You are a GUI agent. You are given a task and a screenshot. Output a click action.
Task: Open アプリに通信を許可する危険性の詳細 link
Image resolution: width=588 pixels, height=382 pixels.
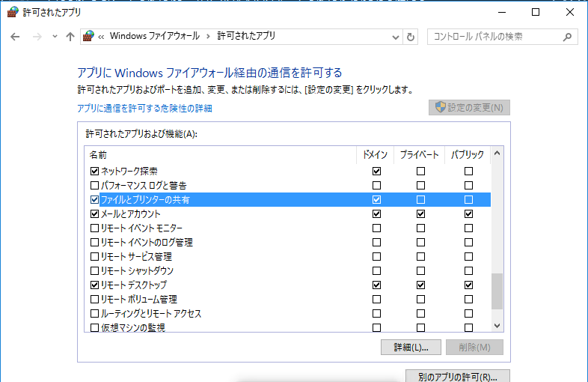pos(144,109)
